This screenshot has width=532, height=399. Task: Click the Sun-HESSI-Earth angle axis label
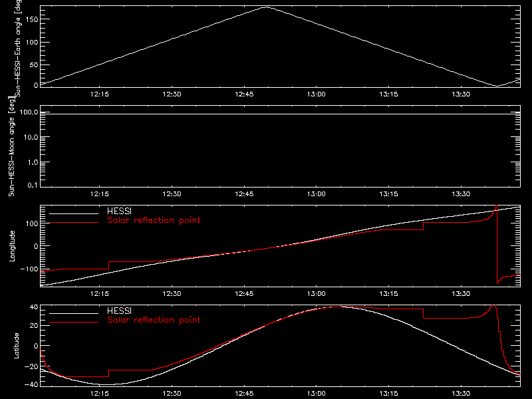click(x=18, y=47)
